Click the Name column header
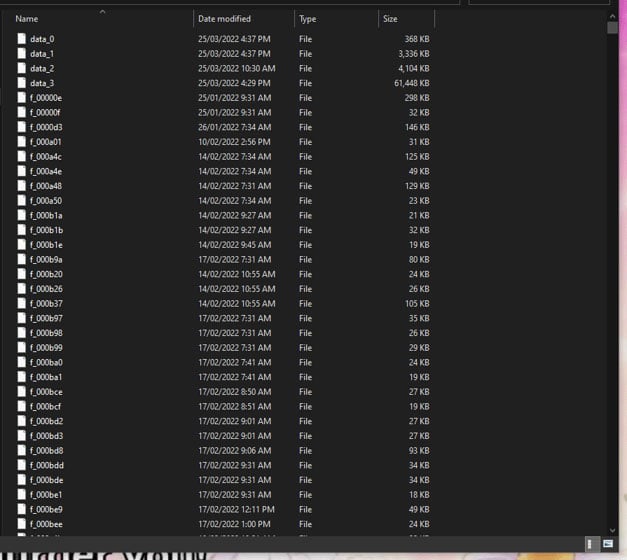The width and height of the screenshot is (627, 560). pyautogui.click(x=27, y=19)
